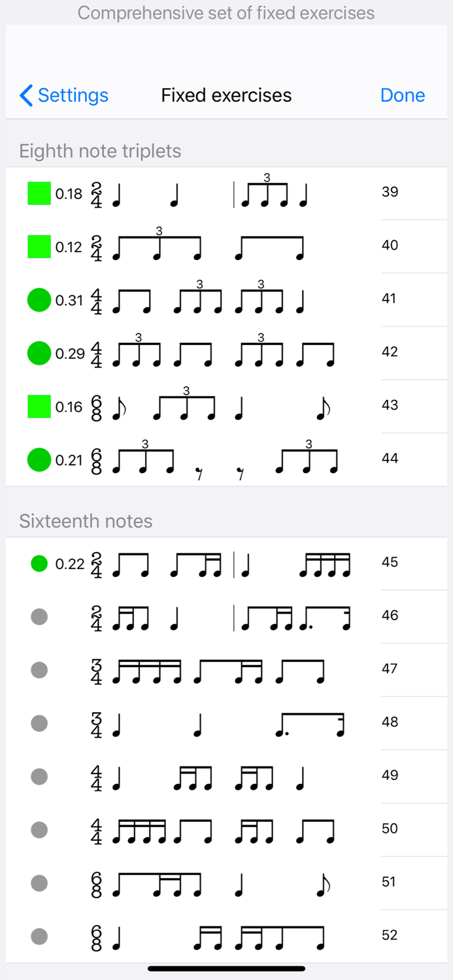The width and height of the screenshot is (453, 980).
Task: Collapse the Sixteenth notes section
Action: [87, 521]
